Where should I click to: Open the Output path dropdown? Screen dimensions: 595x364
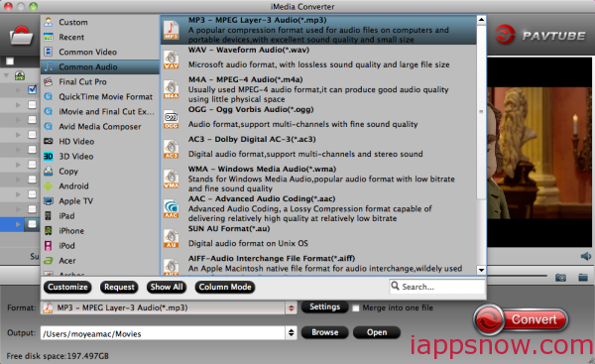pos(291,333)
